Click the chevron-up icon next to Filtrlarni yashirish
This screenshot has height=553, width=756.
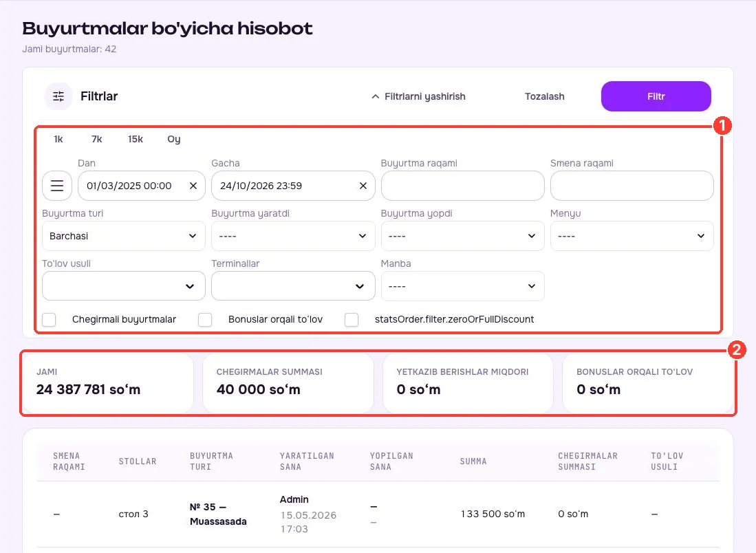pos(375,96)
